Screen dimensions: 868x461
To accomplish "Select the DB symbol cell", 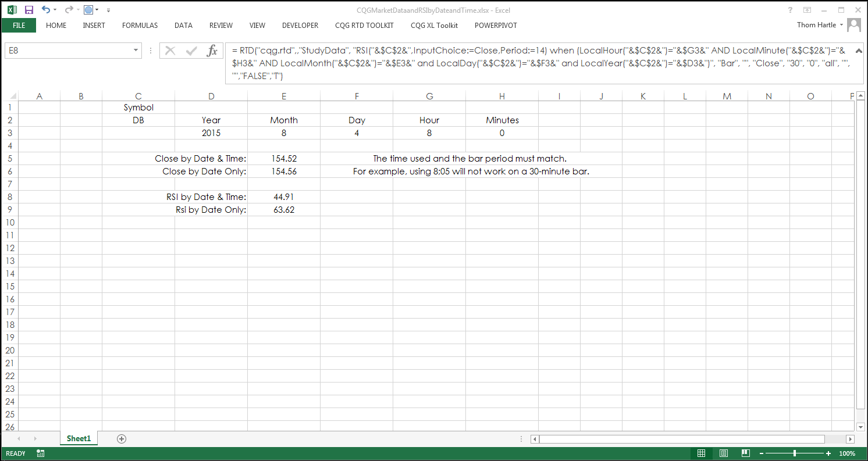I will [138, 120].
